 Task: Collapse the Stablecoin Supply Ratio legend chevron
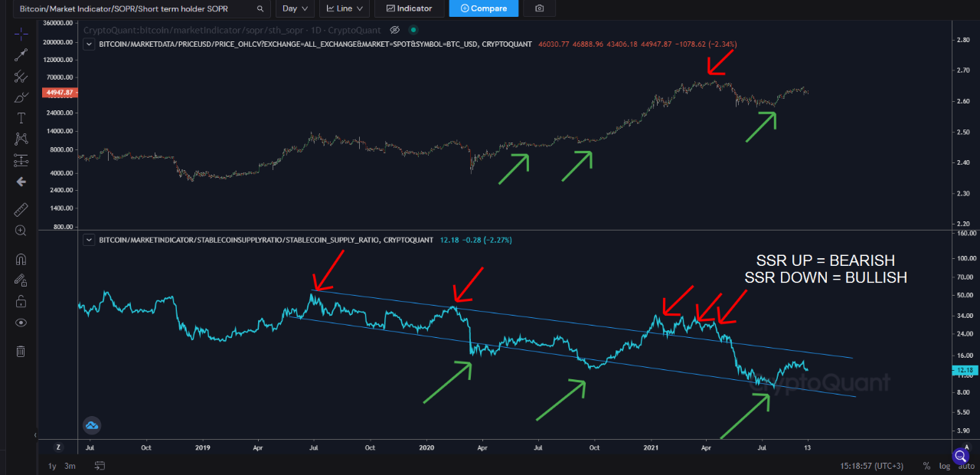pos(90,240)
